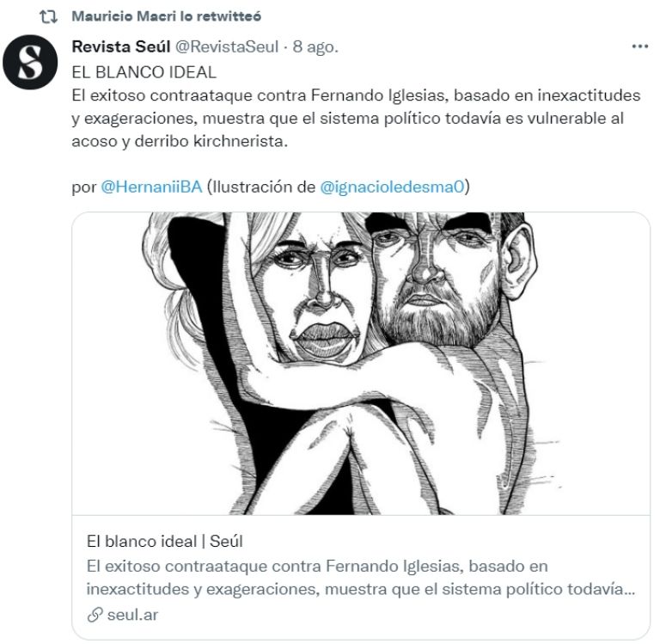Viewport: 660px width, 644px height.
Task: Click the bold 'Revista Seúl' display name
Action: pyautogui.click(x=121, y=46)
